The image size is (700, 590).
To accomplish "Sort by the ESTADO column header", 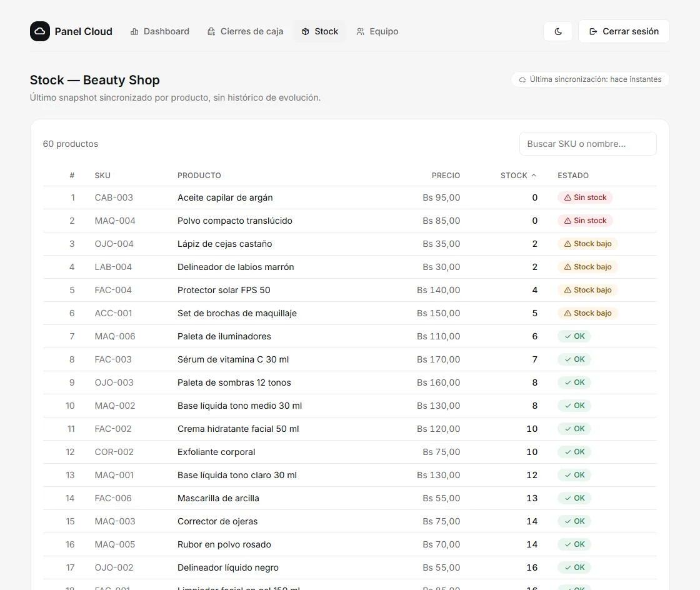I will pyautogui.click(x=572, y=176).
